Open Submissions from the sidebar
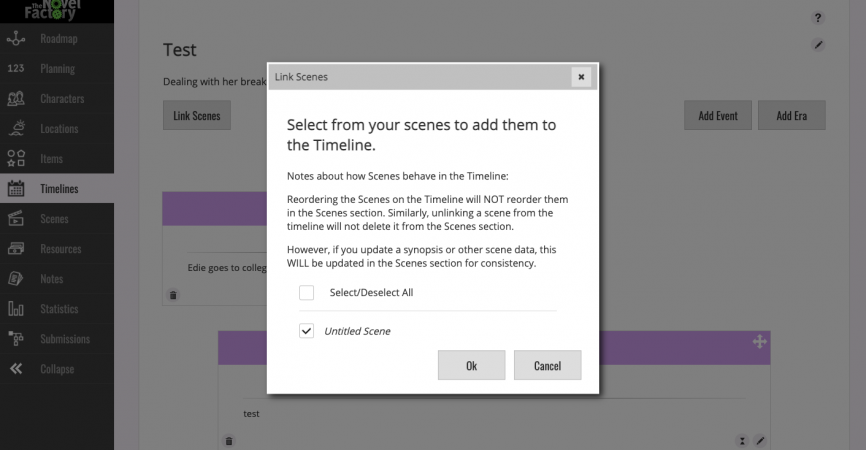This screenshot has width=866, height=450. coord(65,338)
